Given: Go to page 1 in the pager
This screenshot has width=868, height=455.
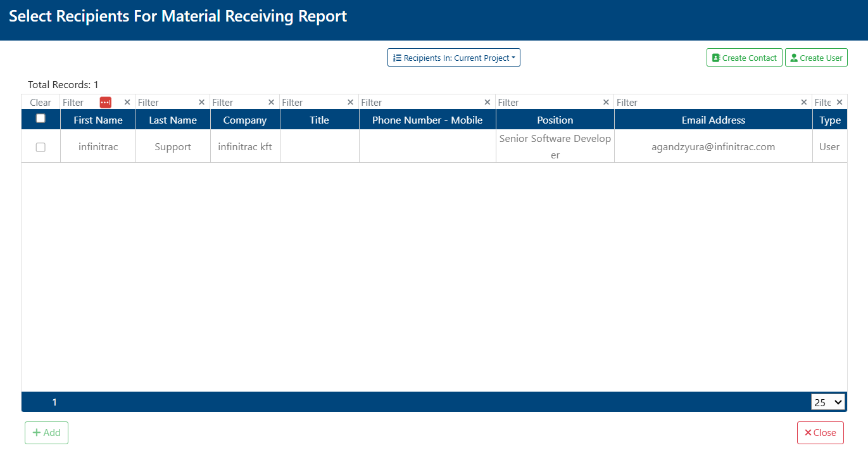Looking at the screenshot, I should coord(54,402).
